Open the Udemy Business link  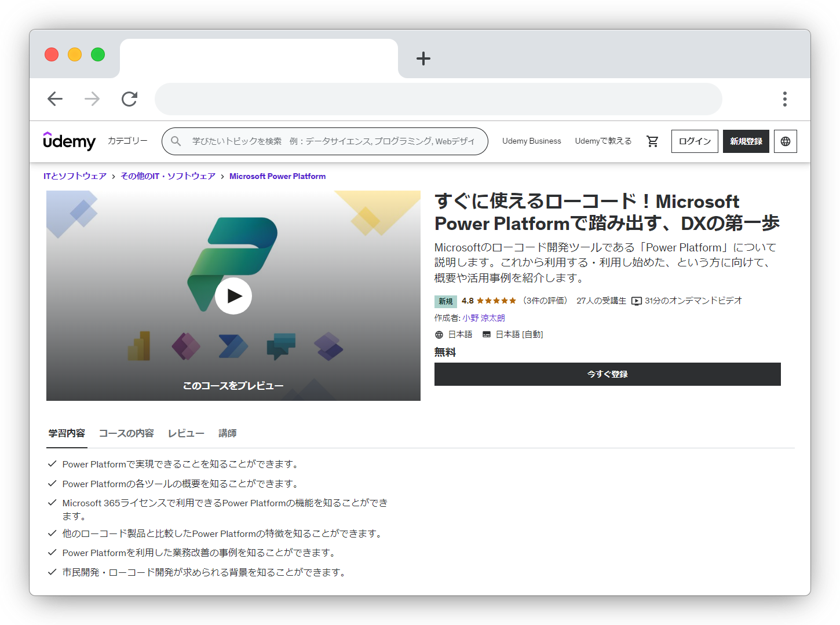tap(532, 141)
